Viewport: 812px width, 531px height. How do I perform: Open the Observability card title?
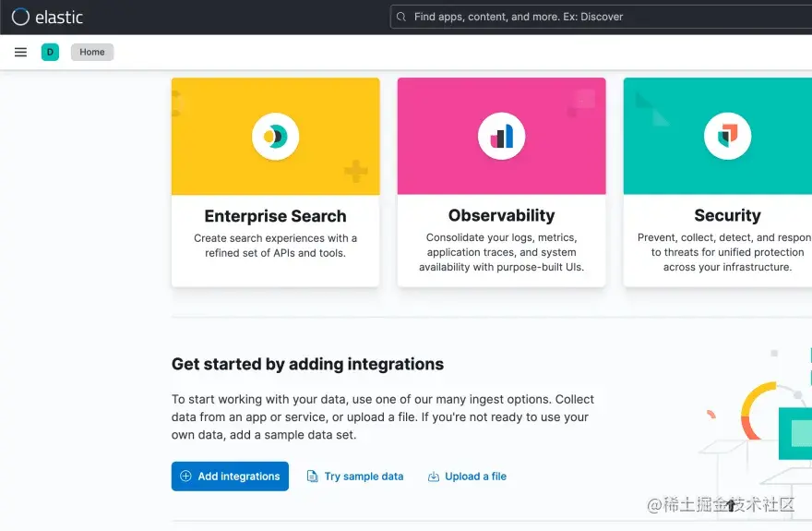pyautogui.click(x=501, y=215)
